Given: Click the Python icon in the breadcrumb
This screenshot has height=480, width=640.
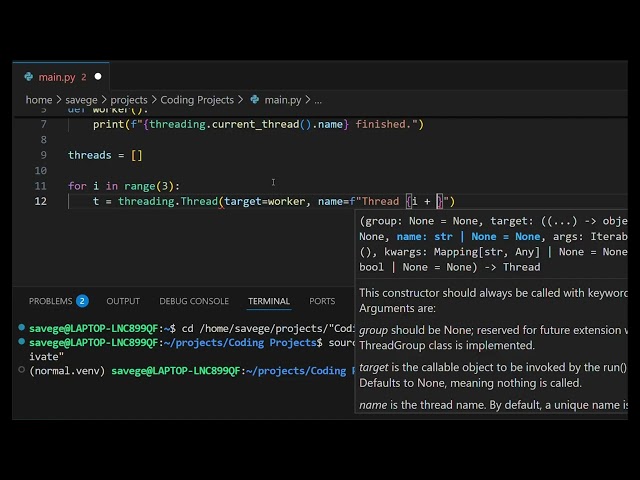Looking at the screenshot, I should pyautogui.click(x=255, y=99).
